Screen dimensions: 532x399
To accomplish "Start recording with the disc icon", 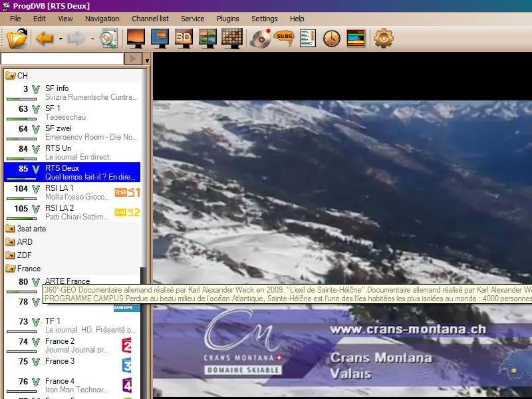I will pyautogui.click(x=260, y=39).
